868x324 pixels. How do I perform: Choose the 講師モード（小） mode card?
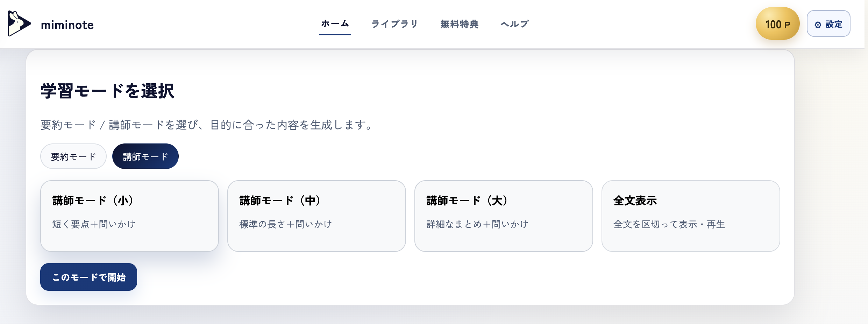click(129, 216)
